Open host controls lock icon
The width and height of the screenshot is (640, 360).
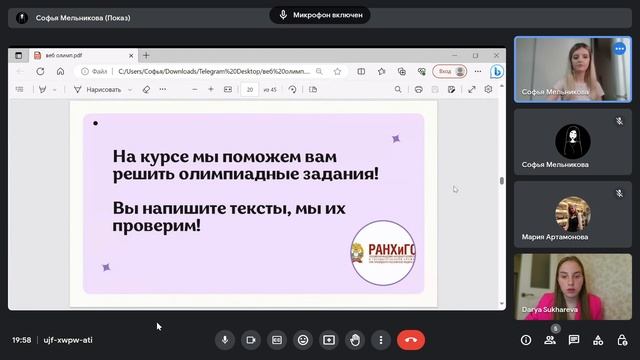[x=622, y=340]
